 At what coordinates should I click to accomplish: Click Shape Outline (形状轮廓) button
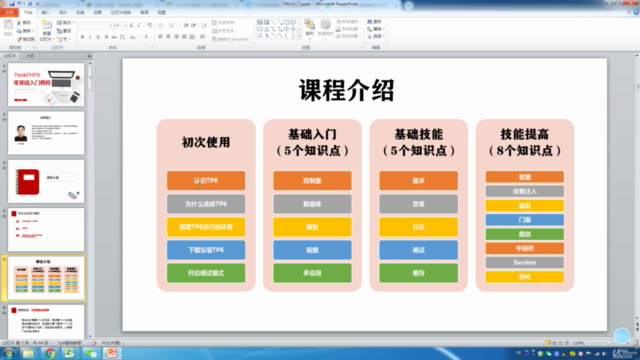[348, 29]
